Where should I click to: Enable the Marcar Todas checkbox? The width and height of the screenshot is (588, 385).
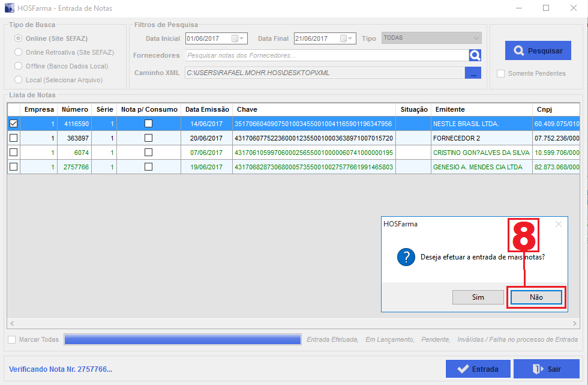click(x=12, y=340)
